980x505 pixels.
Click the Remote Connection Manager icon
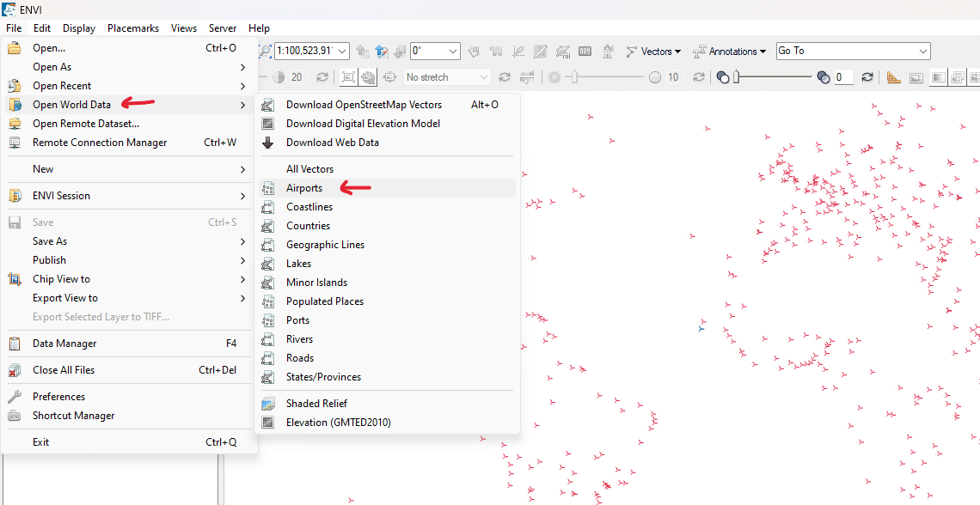point(15,143)
